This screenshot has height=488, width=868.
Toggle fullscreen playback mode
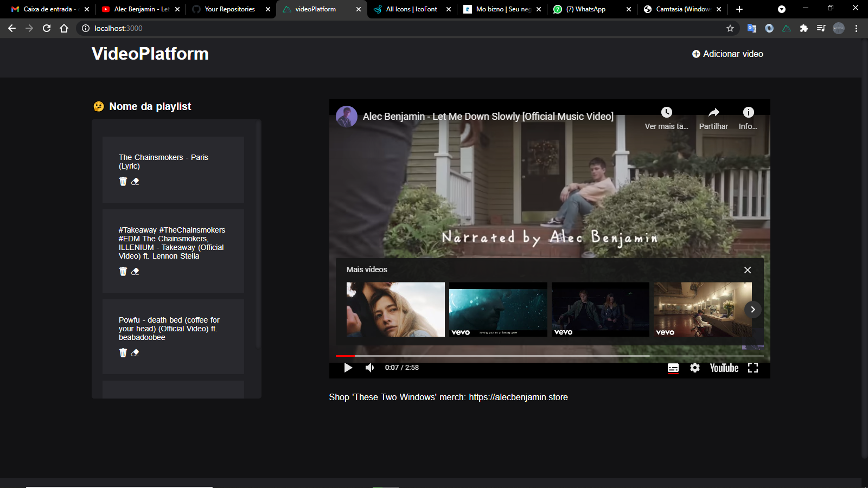(x=754, y=368)
